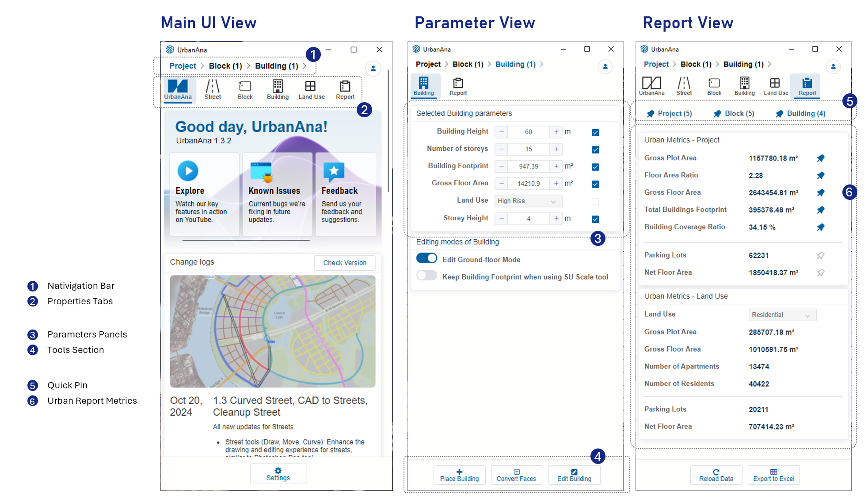Image resolution: width=868 pixels, height=502 pixels.
Task: Open UrbanAna tab in Report window
Action: pyautogui.click(x=651, y=86)
